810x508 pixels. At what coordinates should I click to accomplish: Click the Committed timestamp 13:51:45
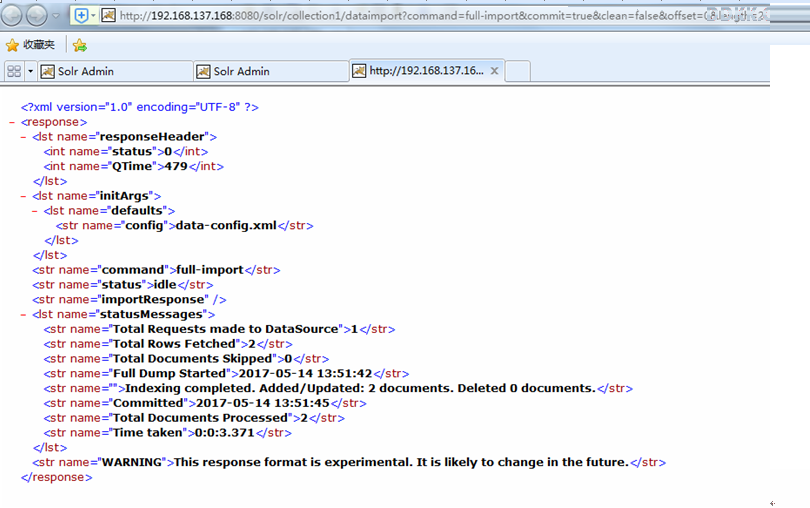tap(262, 404)
